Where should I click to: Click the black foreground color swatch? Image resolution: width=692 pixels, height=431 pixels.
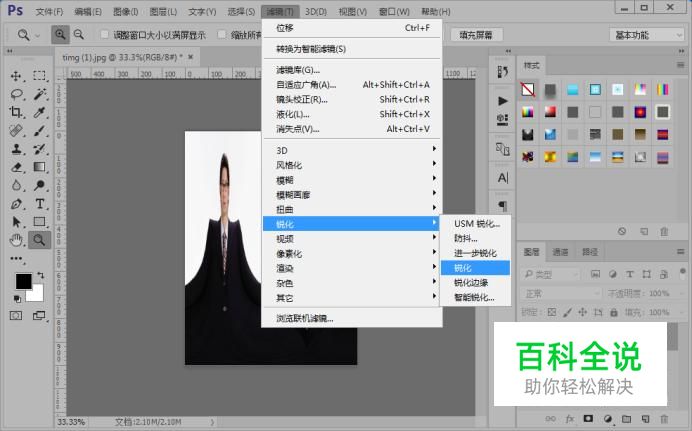[x=23, y=281]
